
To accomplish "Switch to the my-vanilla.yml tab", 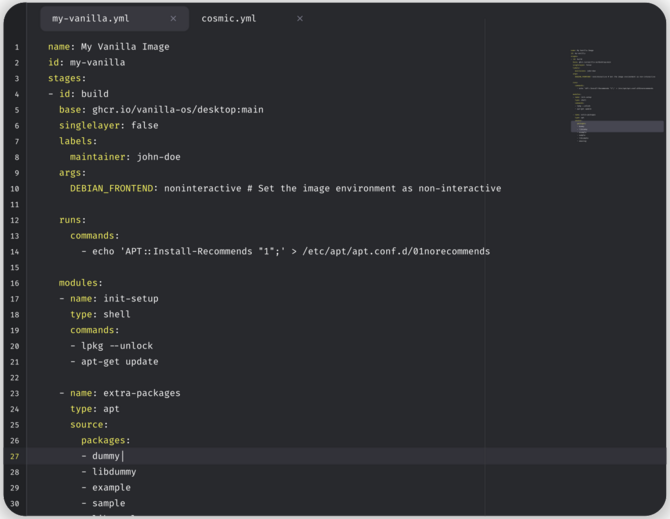I will point(115,19).
